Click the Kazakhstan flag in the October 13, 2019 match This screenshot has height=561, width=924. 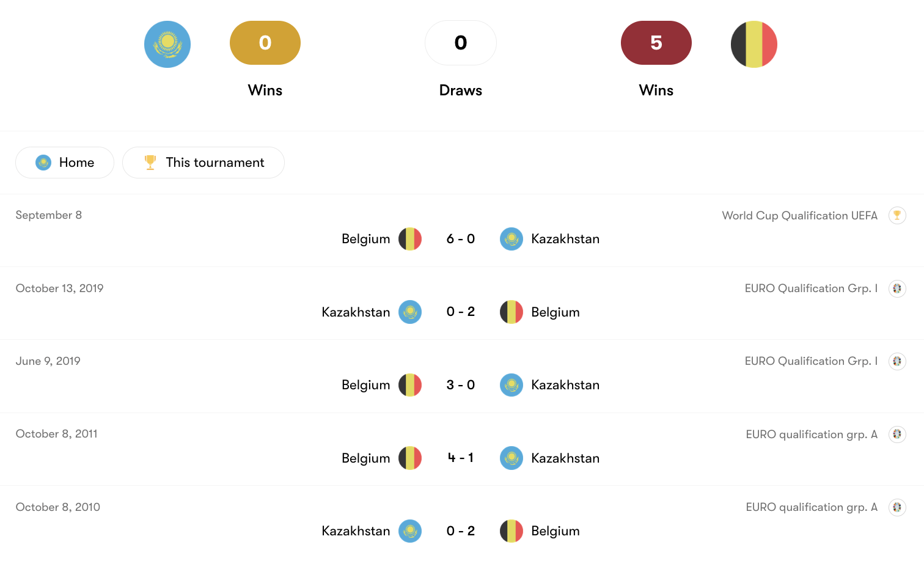(x=410, y=312)
